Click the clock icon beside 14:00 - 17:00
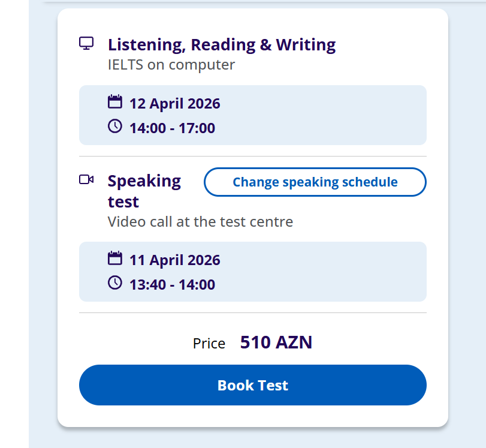Viewport: 486px width, 448px height. 114,127
